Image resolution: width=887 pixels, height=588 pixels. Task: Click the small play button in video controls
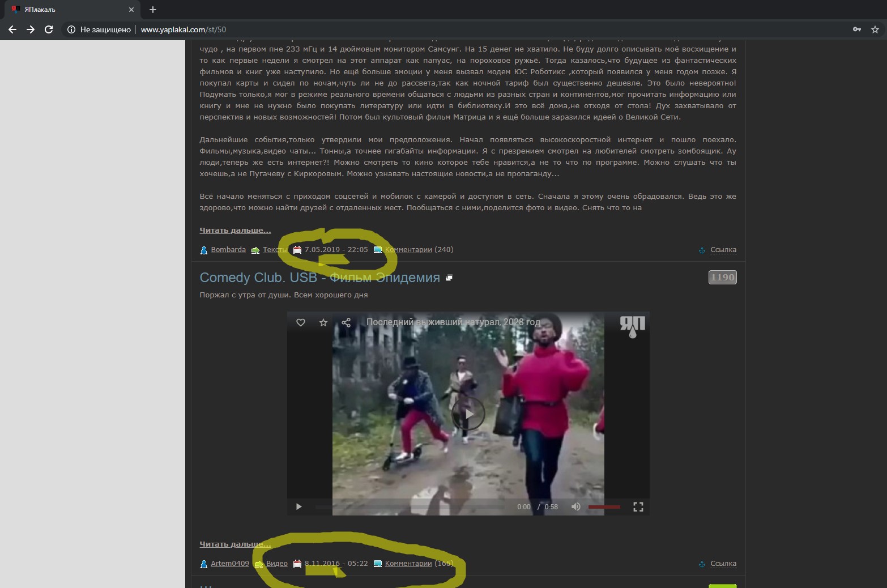click(x=298, y=507)
